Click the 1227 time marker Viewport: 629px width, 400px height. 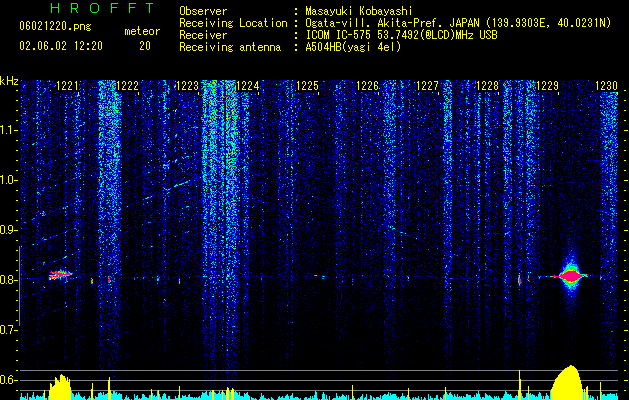pyautogui.click(x=428, y=86)
